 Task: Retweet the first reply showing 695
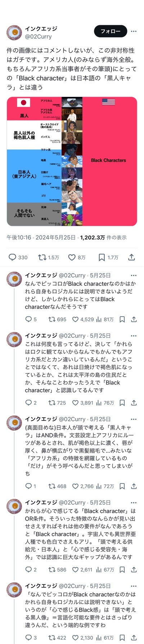point(58,319)
